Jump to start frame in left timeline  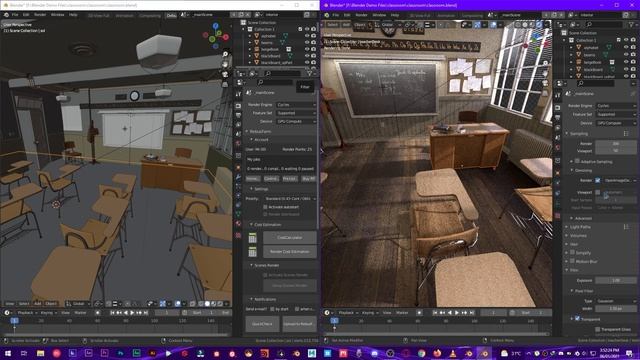(112, 313)
